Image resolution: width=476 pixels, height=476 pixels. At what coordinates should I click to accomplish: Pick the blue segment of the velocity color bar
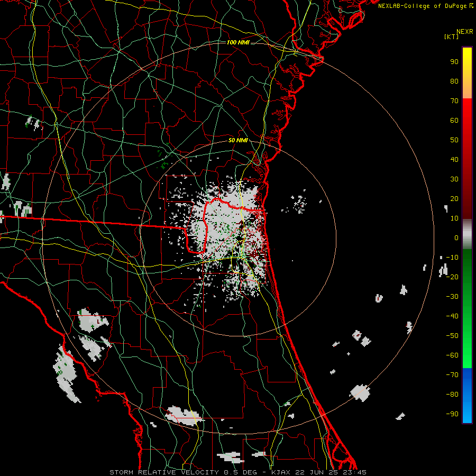[467, 396]
